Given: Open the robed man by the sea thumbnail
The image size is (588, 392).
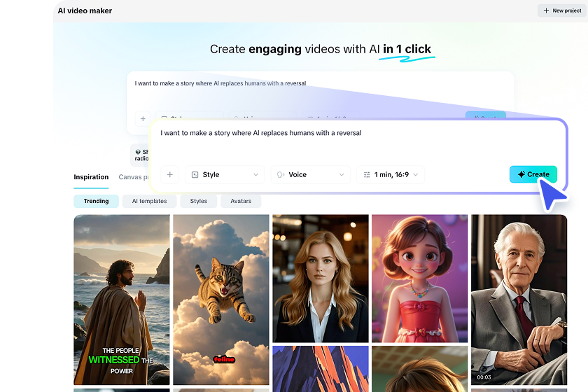Looking at the screenshot, I should (x=122, y=300).
